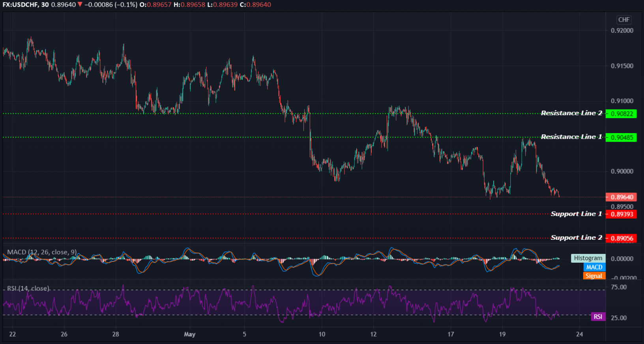Click the 30 timeframe interval label
The image size is (644, 344).
(45, 5)
